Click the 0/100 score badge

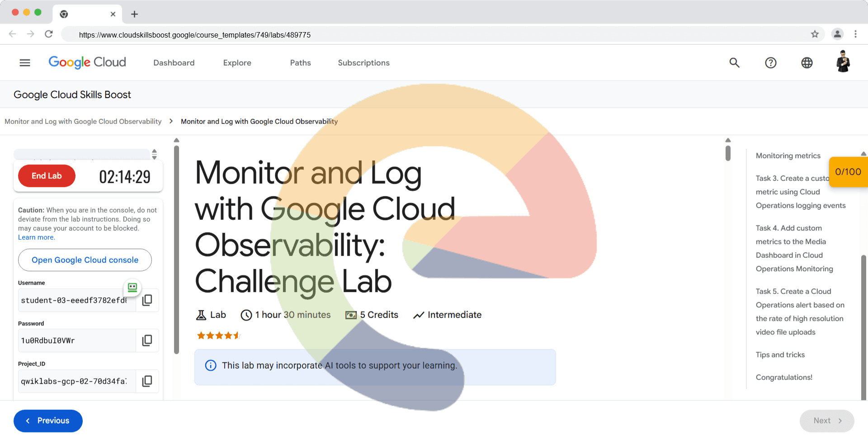(848, 172)
